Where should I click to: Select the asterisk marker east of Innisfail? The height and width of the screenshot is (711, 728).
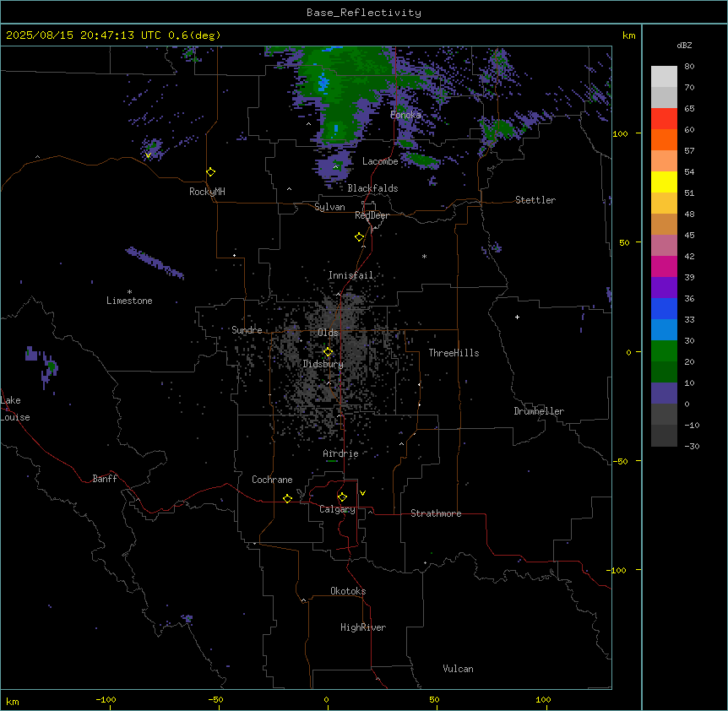click(x=424, y=256)
